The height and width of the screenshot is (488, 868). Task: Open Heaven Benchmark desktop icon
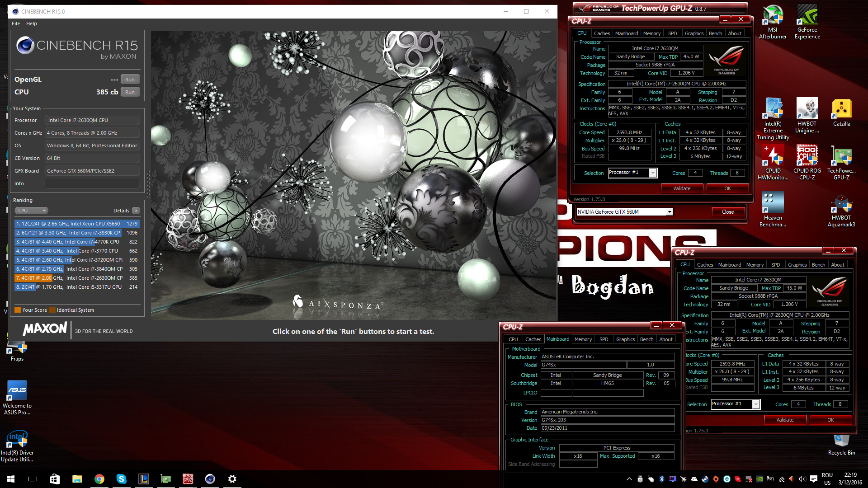click(773, 210)
